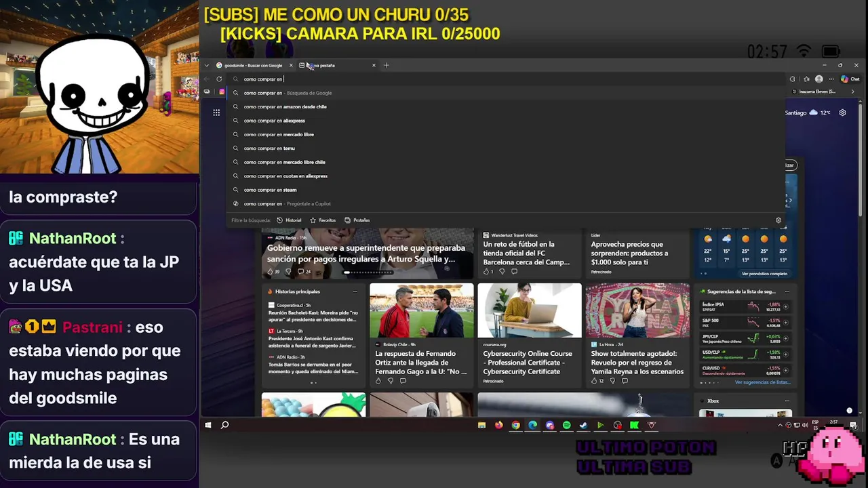
Task: Open the apps grid launcher icon
Action: point(216,113)
